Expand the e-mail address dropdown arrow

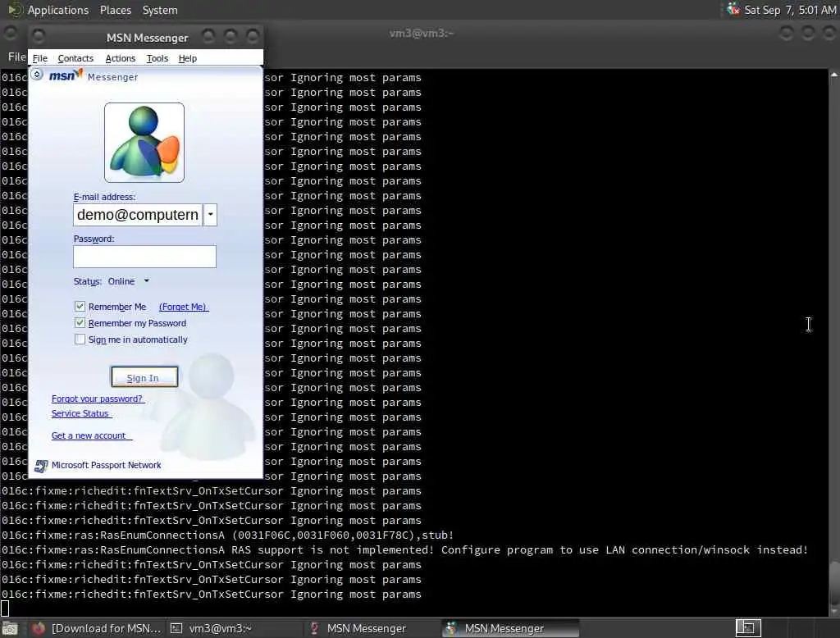tap(211, 215)
